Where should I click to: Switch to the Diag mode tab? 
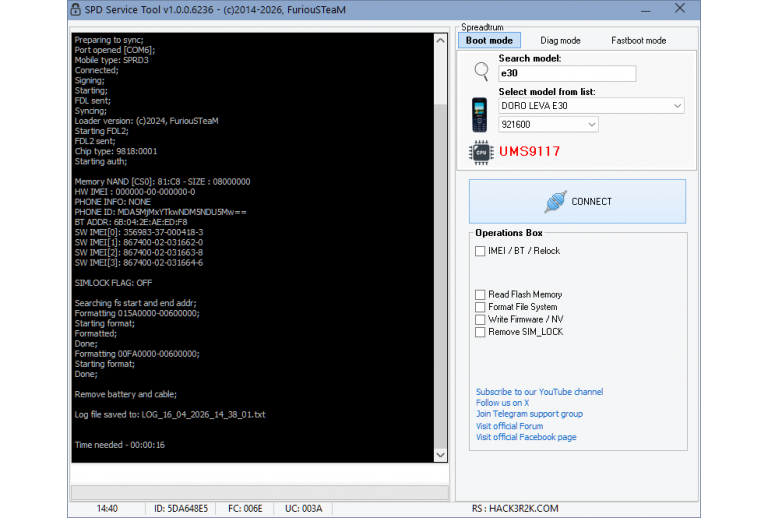560,41
